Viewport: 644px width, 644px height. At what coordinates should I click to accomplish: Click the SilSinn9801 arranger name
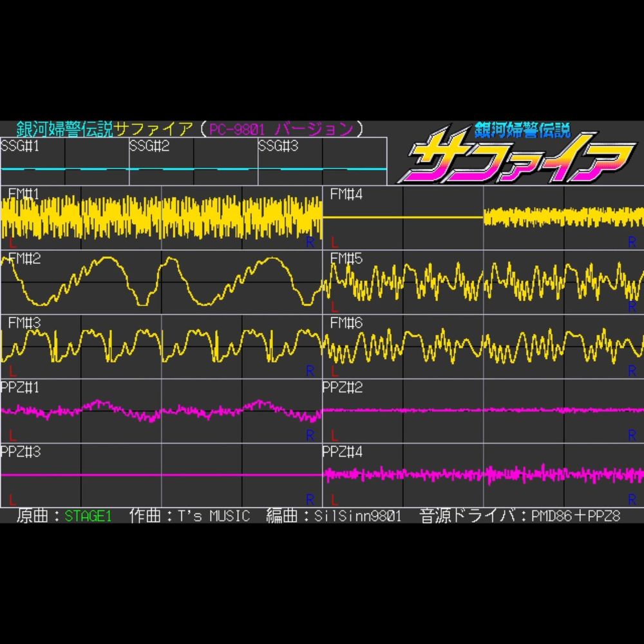coord(357,516)
